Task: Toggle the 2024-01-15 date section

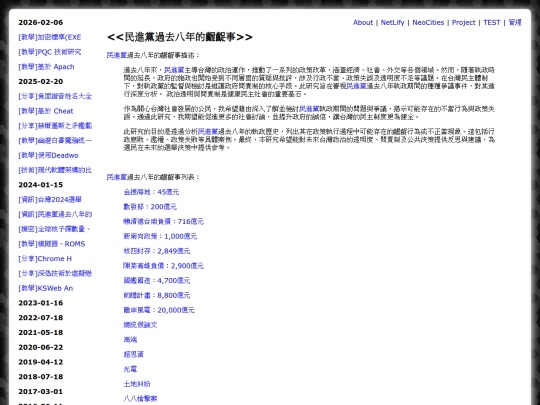Action: [x=41, y=185]
